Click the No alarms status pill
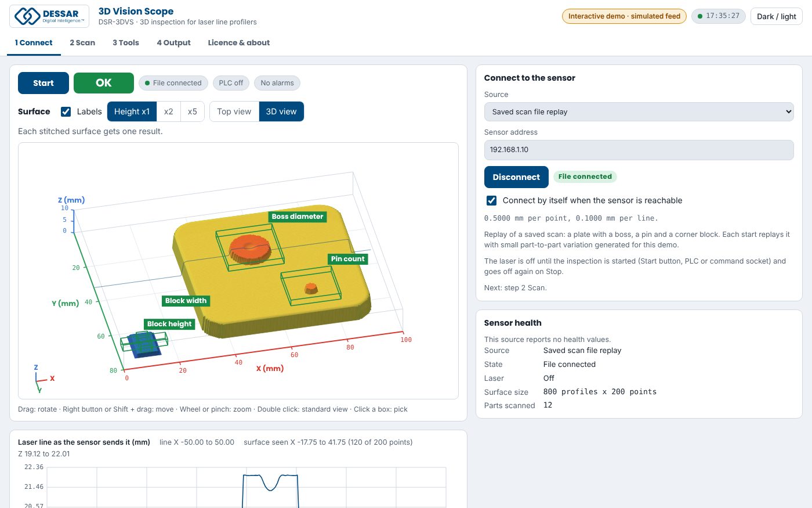Viewport: 812px width, 508px height. click(277, 83)
